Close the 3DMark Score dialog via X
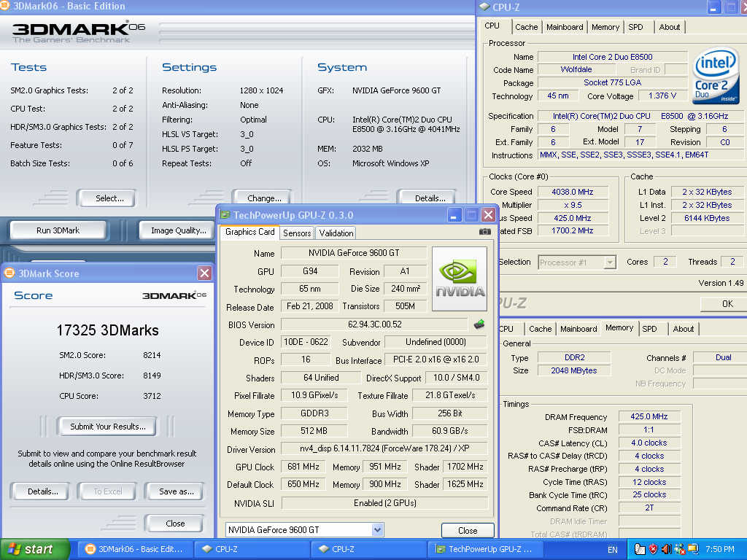The width and height of the screenshot is (747, 560). pos(204,273)
